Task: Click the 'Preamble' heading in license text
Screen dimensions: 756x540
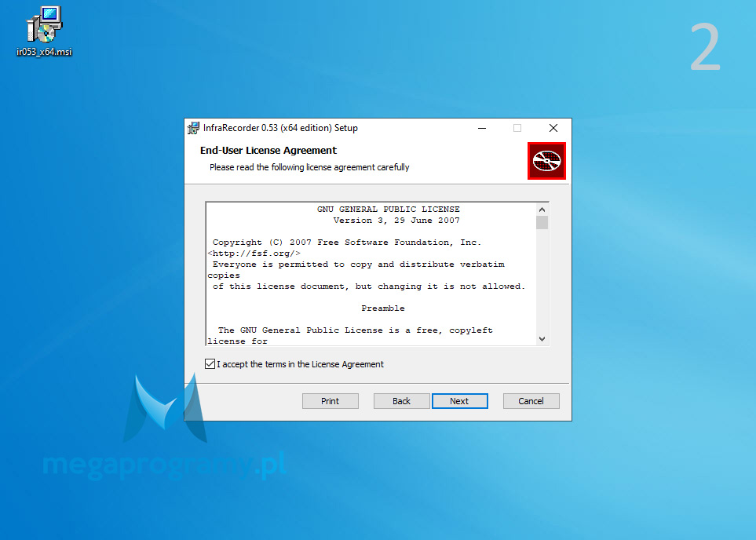Action: tap(383, 308)
